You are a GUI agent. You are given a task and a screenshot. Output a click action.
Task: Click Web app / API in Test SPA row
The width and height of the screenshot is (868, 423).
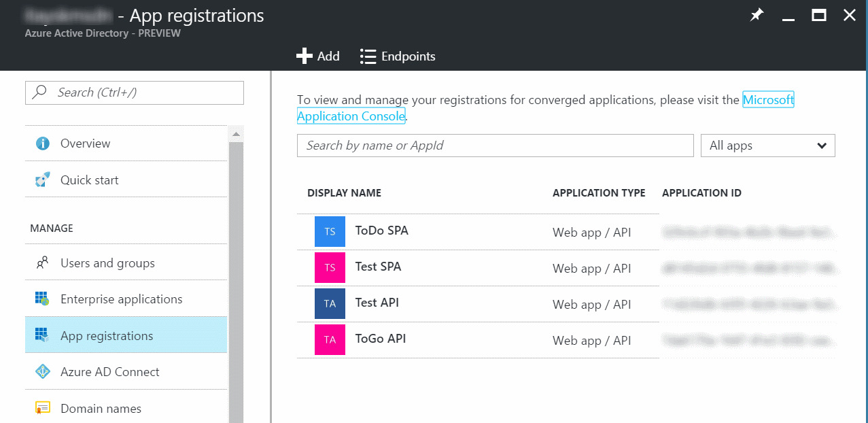[x=592, y=269]
